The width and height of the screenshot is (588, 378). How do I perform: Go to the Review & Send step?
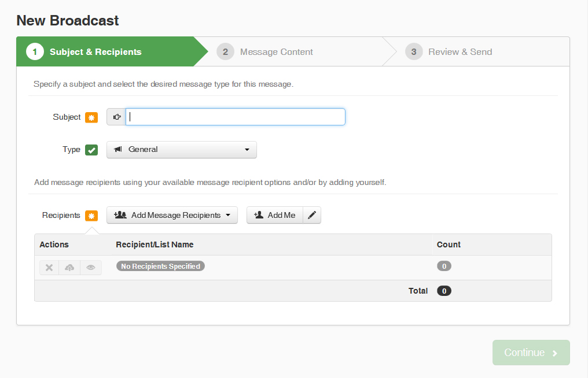(460, 52)
